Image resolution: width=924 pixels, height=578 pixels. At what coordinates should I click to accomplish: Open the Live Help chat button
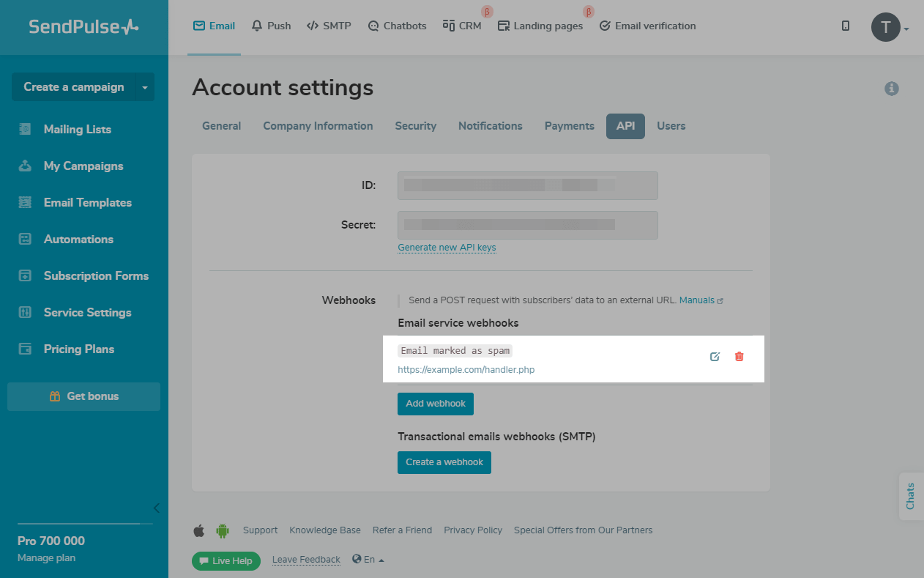coord(226,561)
